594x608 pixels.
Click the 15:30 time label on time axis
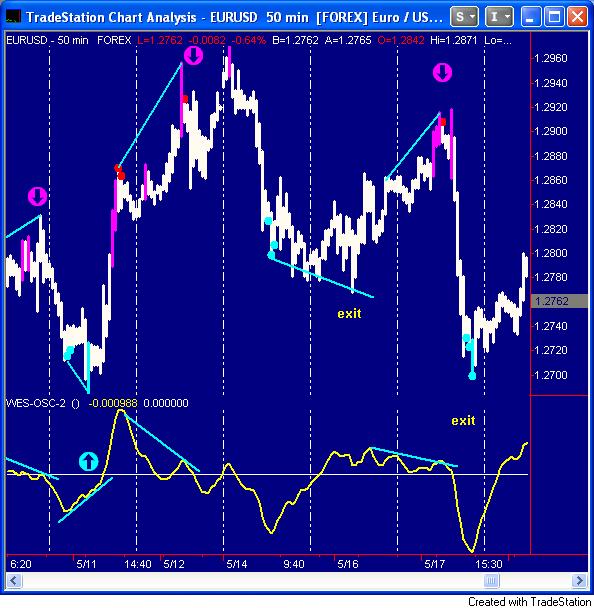(x=489, y=564)
